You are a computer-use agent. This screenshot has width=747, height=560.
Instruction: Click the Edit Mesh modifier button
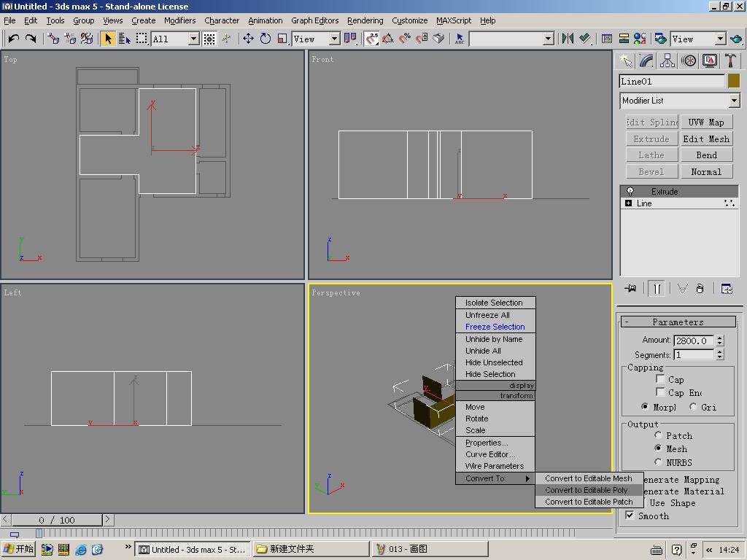706,139
